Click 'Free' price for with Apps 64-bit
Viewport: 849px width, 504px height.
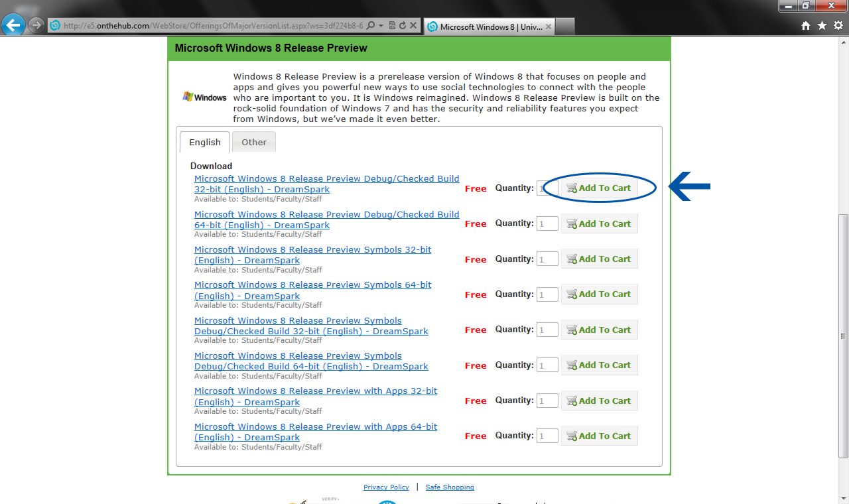pos(476,436)
